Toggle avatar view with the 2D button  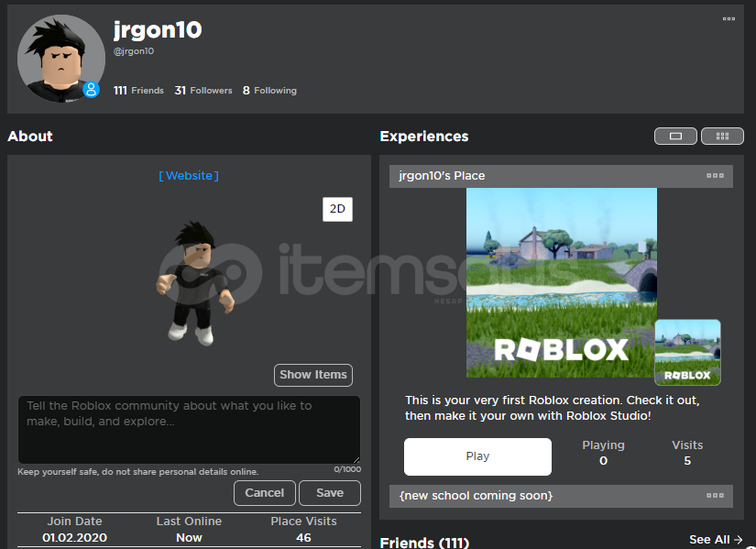tap(337, 209)
